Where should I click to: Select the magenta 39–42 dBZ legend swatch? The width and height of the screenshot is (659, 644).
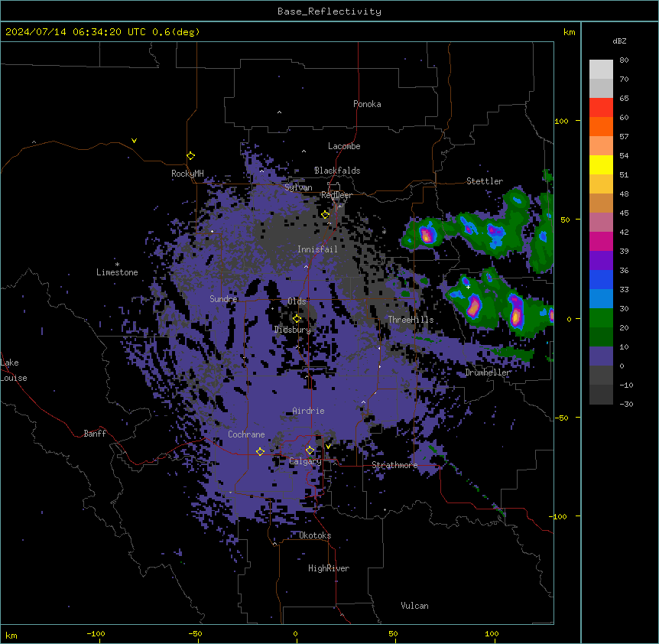pyautogui.click(x=601, y=241)
